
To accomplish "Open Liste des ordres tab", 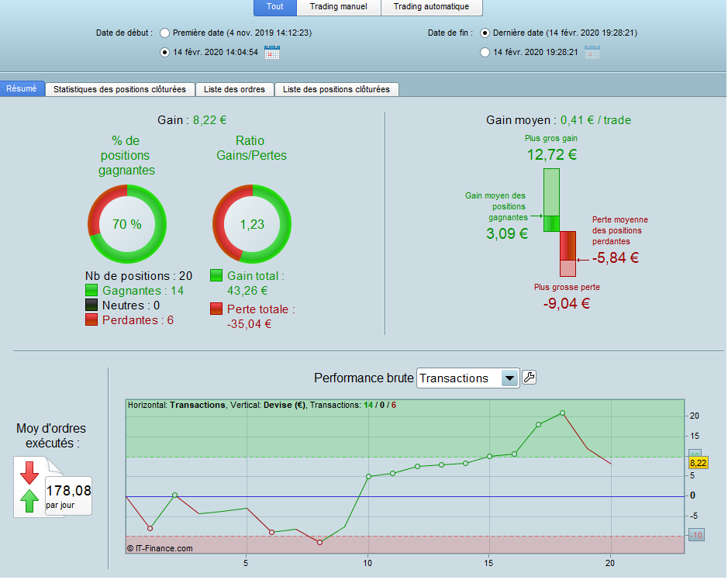I will point(234,89).
